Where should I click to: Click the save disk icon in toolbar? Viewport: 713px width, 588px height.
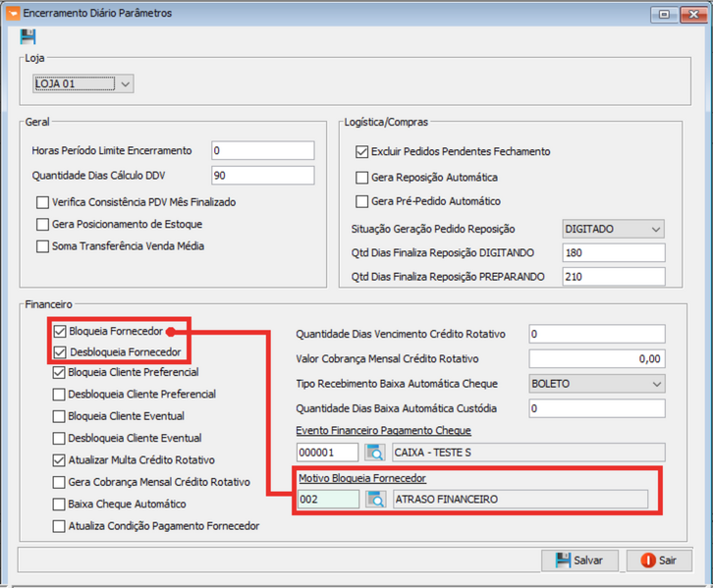pyautogui.click(x=27, y=37)
